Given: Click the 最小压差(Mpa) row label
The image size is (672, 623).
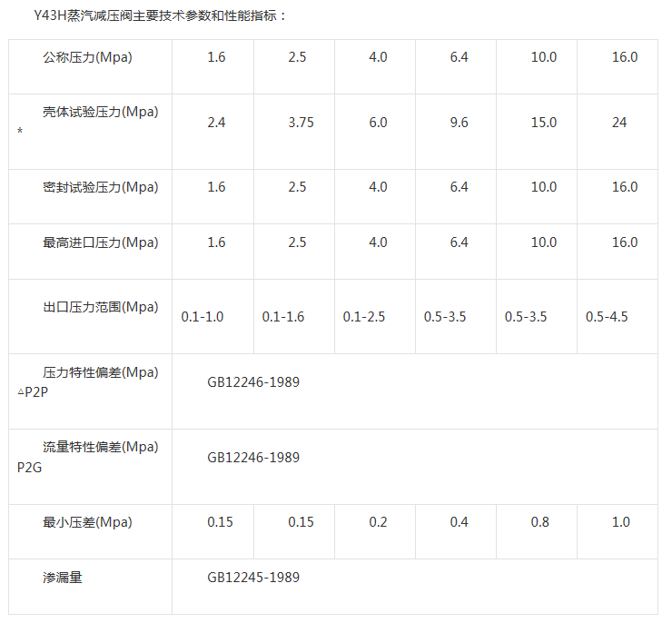Looking at the screenshot, I should (88, 521).
